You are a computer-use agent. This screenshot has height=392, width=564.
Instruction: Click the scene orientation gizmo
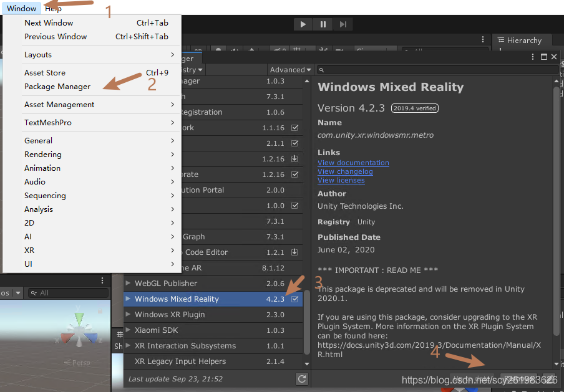point(79,331)
